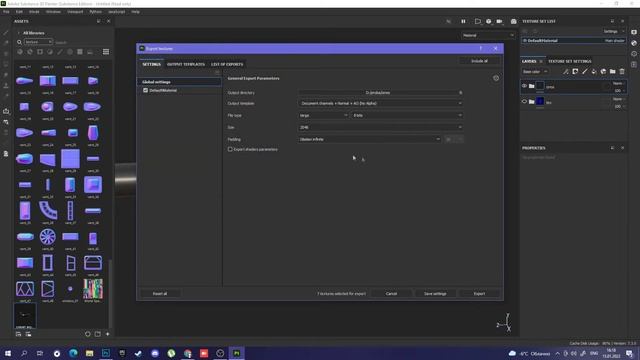Viewport: 640px width, 360px height.
Task: Select the paint brush tool in left toolbar
Action: (x=6, y=33)
